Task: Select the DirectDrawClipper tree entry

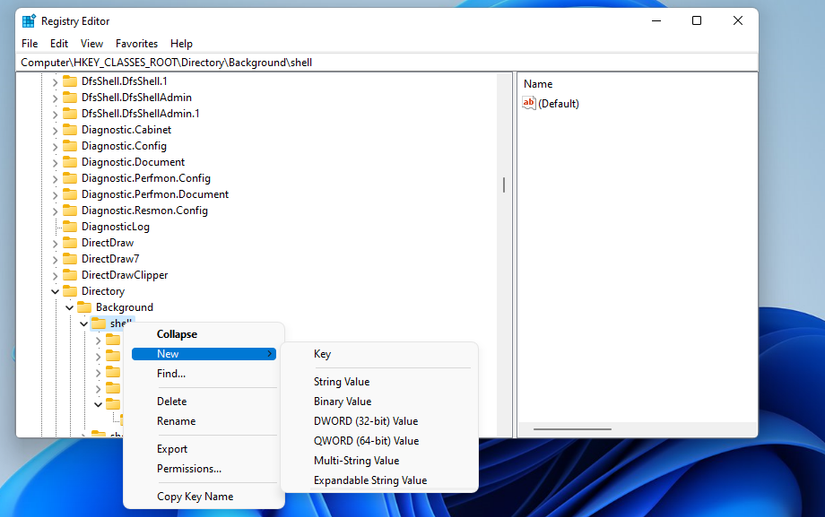Action: [125, 275]
